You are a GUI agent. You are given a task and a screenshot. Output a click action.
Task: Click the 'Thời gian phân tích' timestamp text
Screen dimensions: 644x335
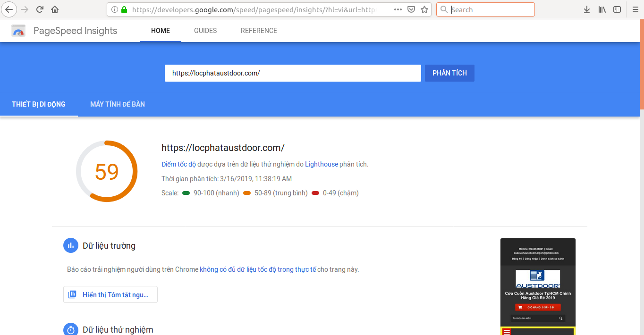click(x=227, y=179)
